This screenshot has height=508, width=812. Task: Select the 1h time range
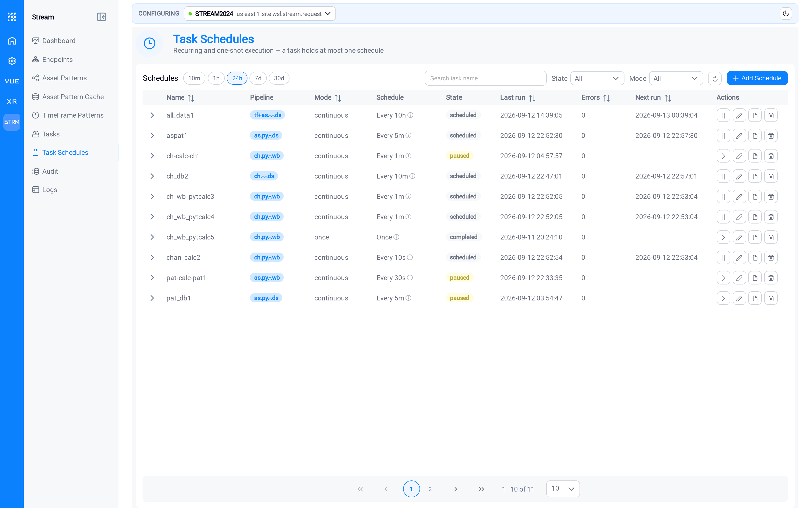click(x=216, y=78)
